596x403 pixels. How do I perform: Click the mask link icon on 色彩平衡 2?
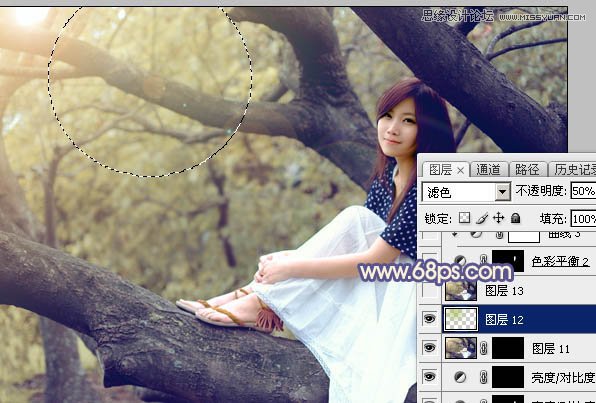click(483, 260)
